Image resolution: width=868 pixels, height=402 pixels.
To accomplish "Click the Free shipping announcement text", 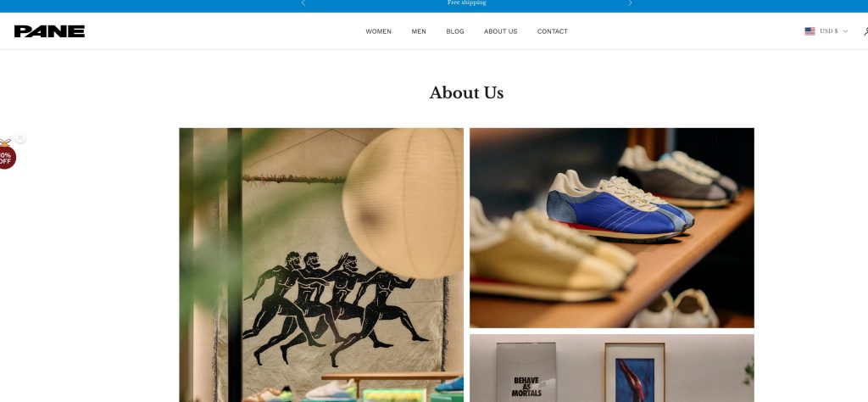I will [x=467, y=3].
